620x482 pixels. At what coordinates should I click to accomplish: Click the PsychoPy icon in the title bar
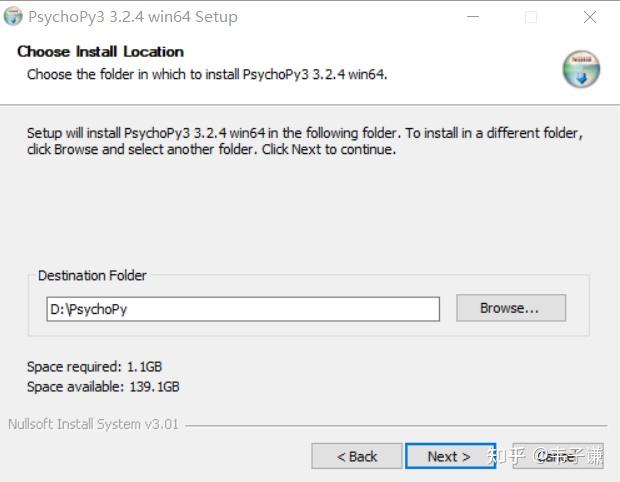(13, 17)
